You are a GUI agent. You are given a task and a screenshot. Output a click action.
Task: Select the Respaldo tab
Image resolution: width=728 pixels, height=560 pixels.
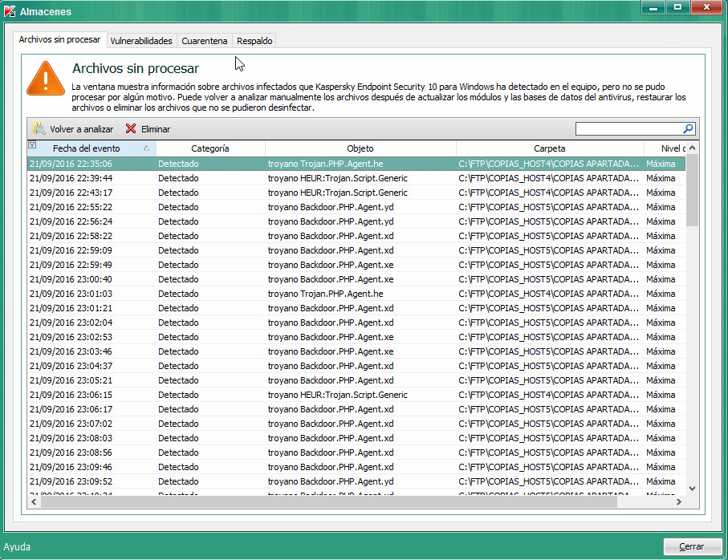tap(254, 41)
